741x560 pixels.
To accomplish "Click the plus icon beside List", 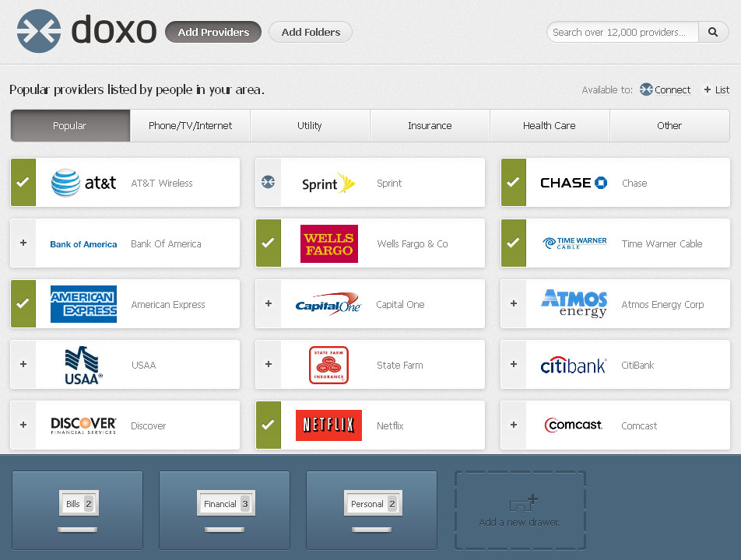I will coord(708,89).
